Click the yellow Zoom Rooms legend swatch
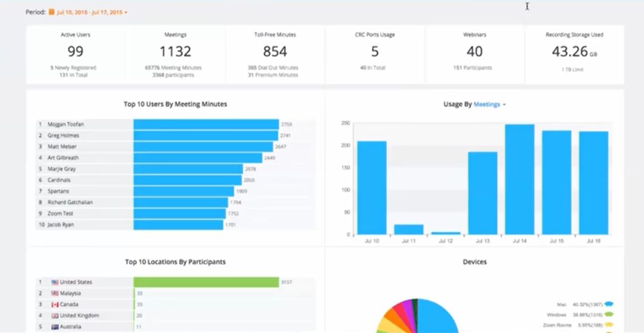Viewport: 644px width, 333px height. tap(609, 325)
